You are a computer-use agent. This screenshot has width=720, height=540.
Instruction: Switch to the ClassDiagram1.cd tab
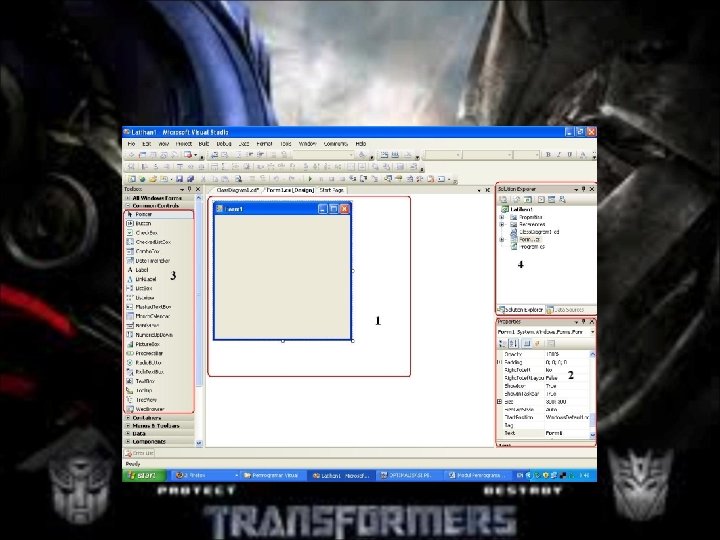click(x=236, y=190)
